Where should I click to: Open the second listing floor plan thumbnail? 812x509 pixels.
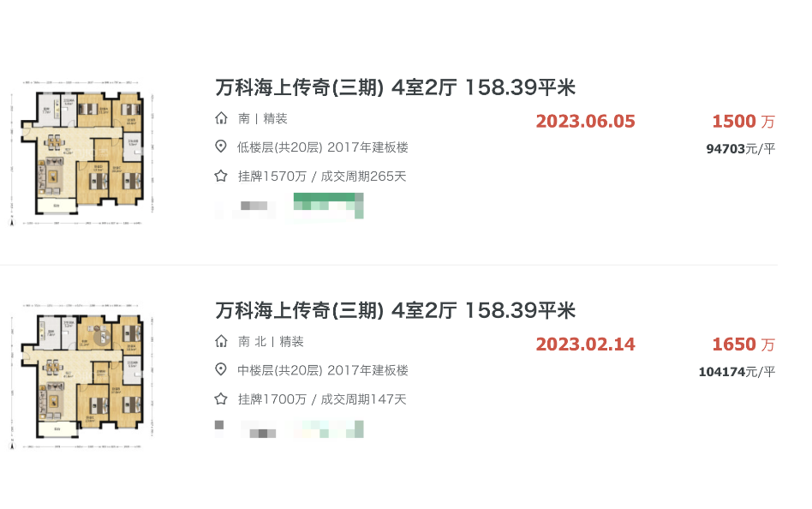(x=82, y=376)
